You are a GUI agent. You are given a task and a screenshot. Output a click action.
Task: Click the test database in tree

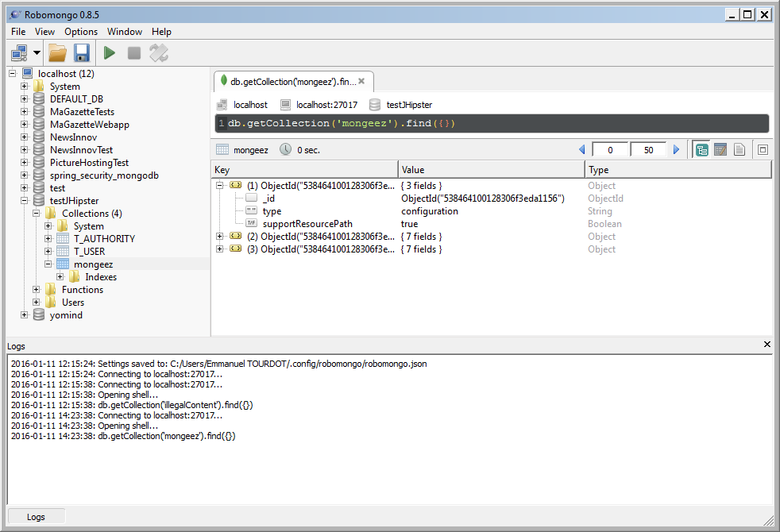(57, 188)
